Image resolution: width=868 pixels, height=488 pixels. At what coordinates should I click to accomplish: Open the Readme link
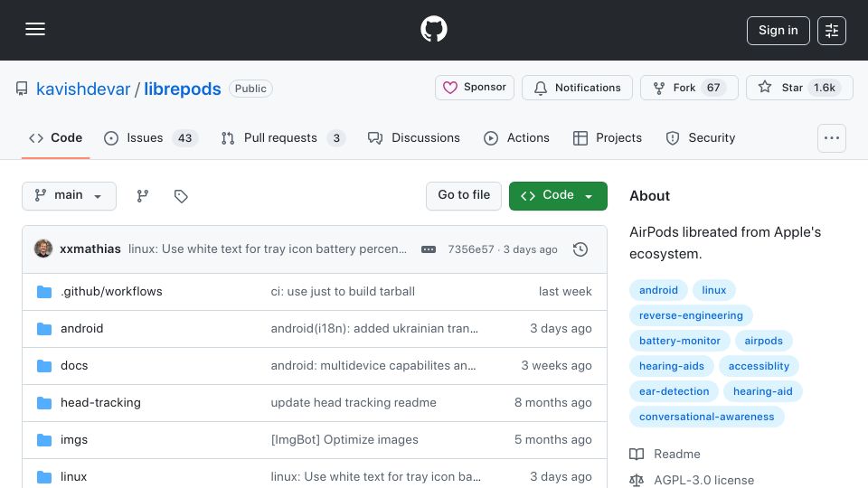pyautogui.click(x=665, y=455)
